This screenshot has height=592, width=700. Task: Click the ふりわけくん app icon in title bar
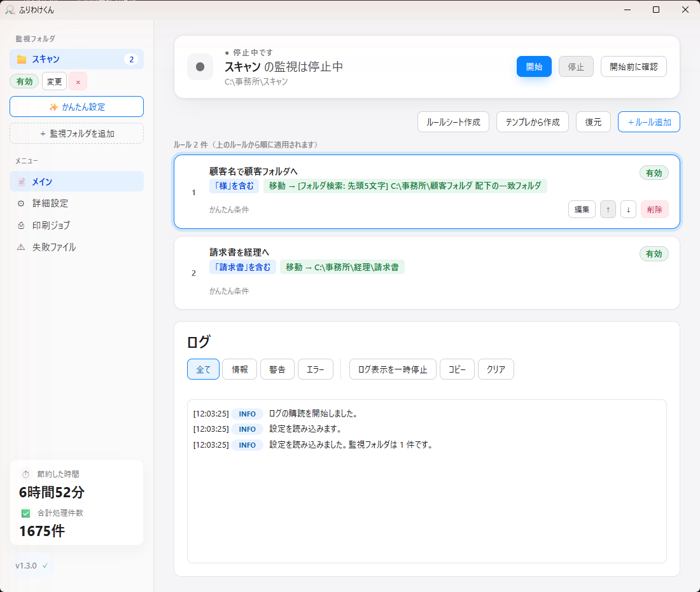(x=10, y=10)
